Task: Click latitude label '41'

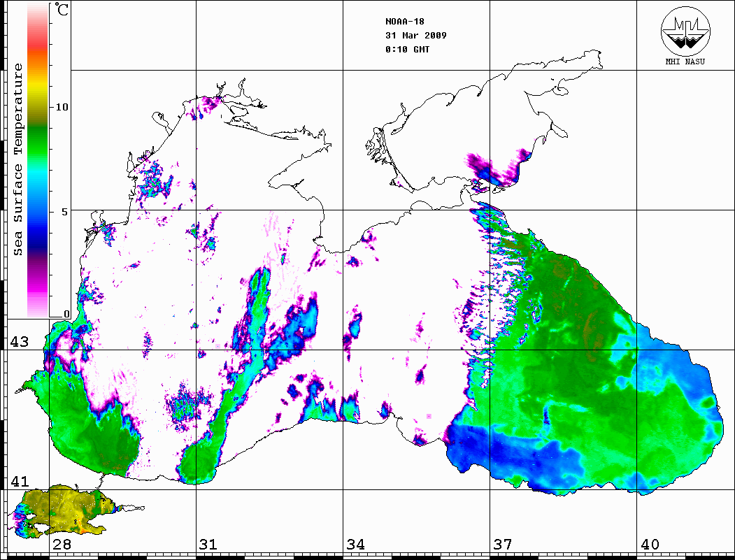Action: tap(20, 481)
